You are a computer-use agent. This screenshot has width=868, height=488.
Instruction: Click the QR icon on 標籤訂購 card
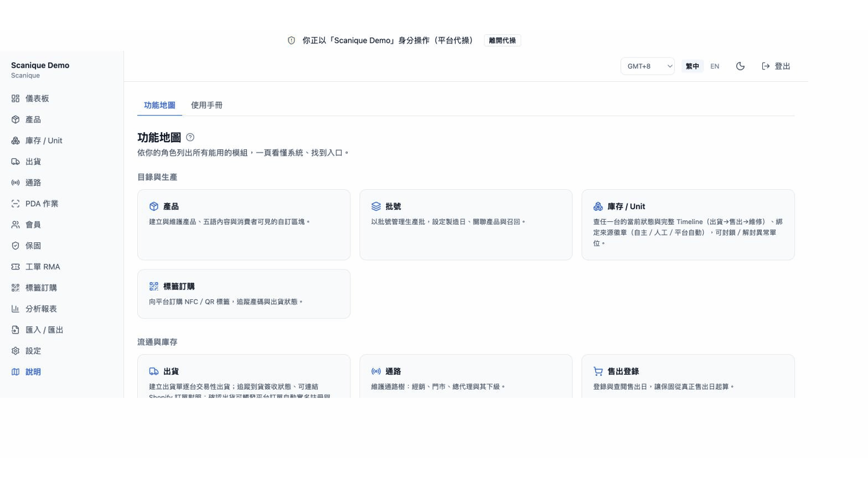(x=154, y=286)
